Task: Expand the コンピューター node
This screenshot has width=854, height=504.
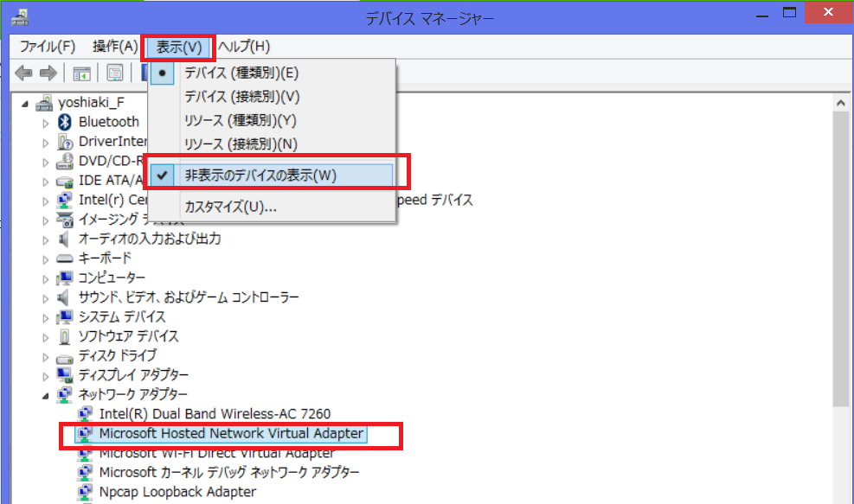Action: point(46,279)
